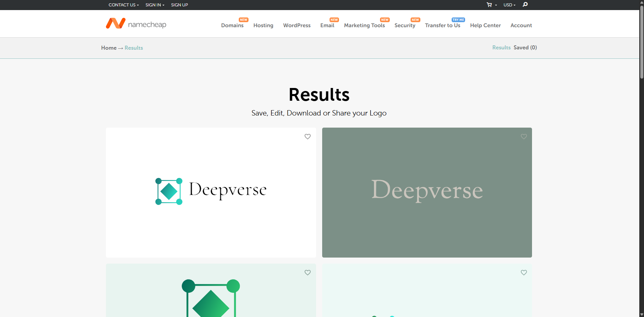The image size is (644, 317).
Task: Open the Help Center page
Action: point(485,25)
